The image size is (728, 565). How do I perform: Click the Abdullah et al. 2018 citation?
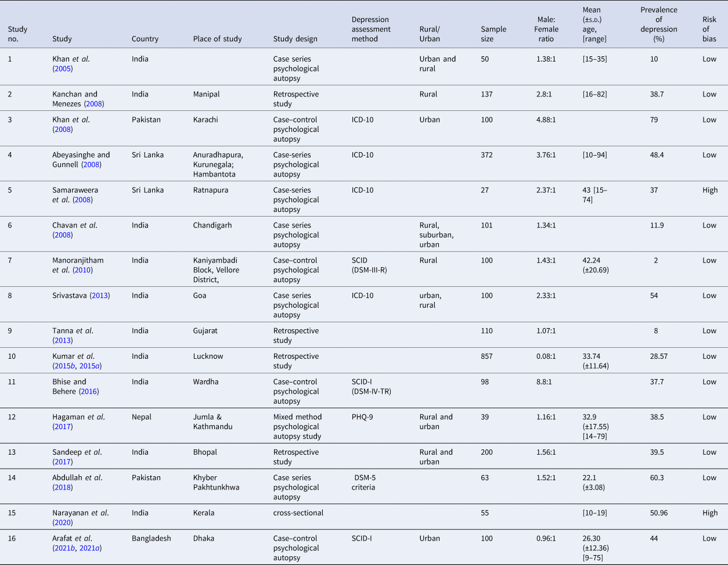(x=63, y=488)
